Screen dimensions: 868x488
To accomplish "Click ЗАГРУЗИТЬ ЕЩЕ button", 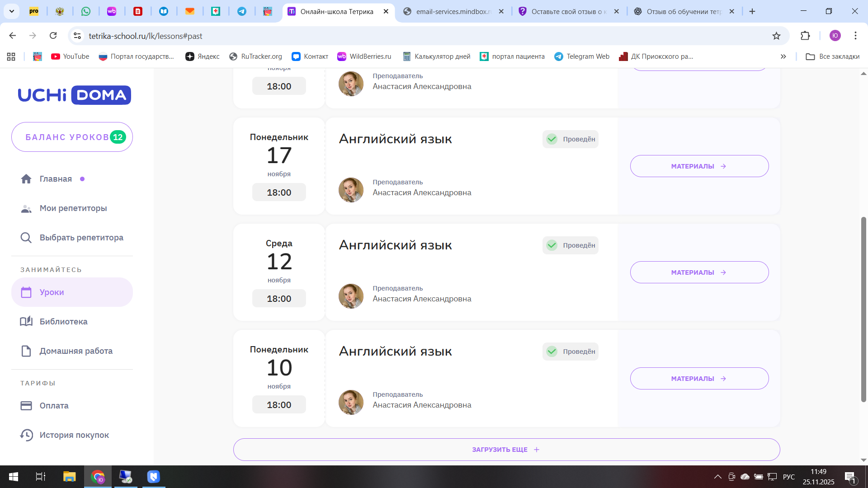I will click(x=506, y=450).
